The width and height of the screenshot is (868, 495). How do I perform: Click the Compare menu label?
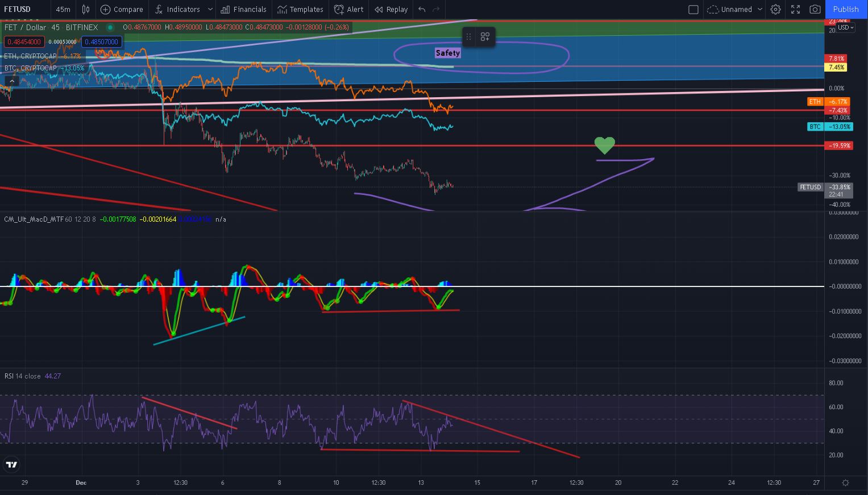pos(128,9)
